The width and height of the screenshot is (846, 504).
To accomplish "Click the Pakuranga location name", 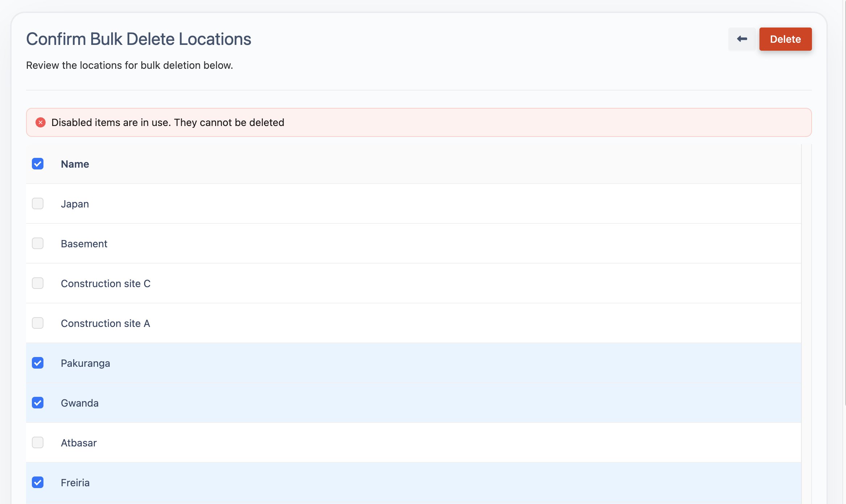I will point(85,363).
